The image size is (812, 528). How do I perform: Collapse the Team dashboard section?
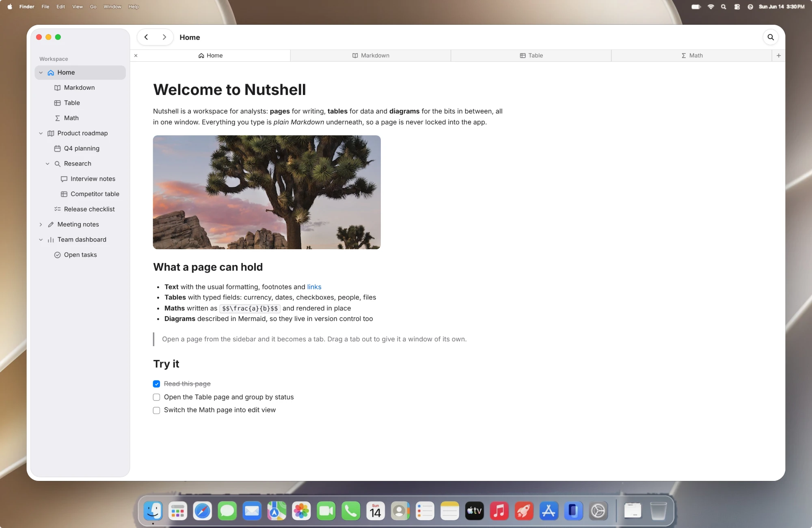click(41, 240)
